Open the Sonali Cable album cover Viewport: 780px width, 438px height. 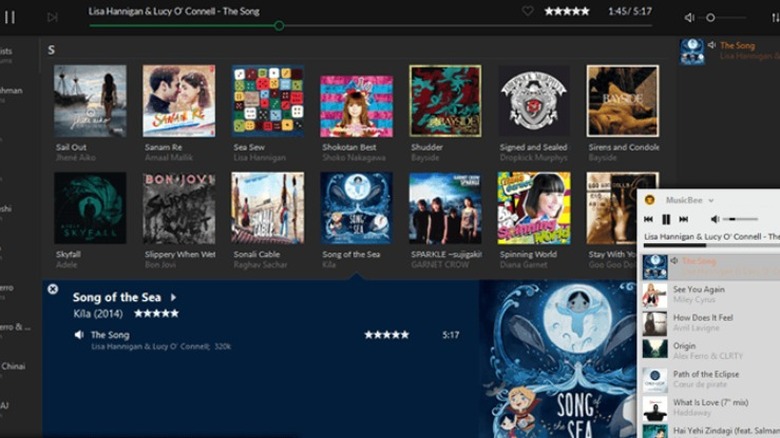pyautogui.click(x=268, y=208)
